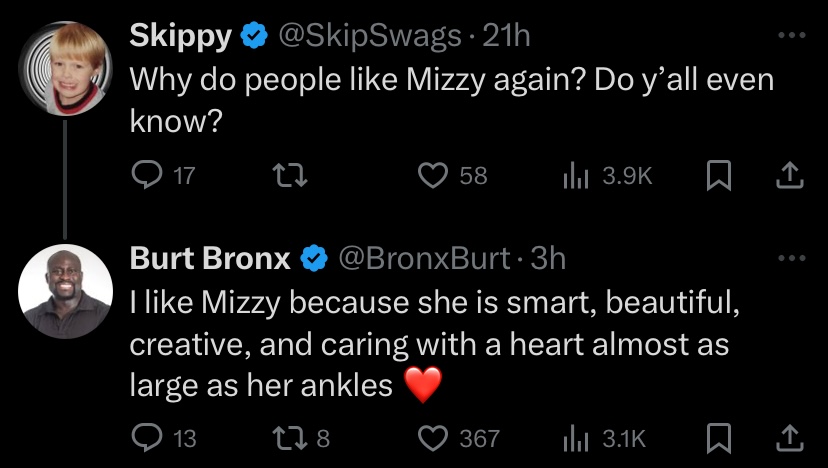Like Burt Bronx's reply
The width and height of the screenshot is (828, 468).
[x=432, y=438]
